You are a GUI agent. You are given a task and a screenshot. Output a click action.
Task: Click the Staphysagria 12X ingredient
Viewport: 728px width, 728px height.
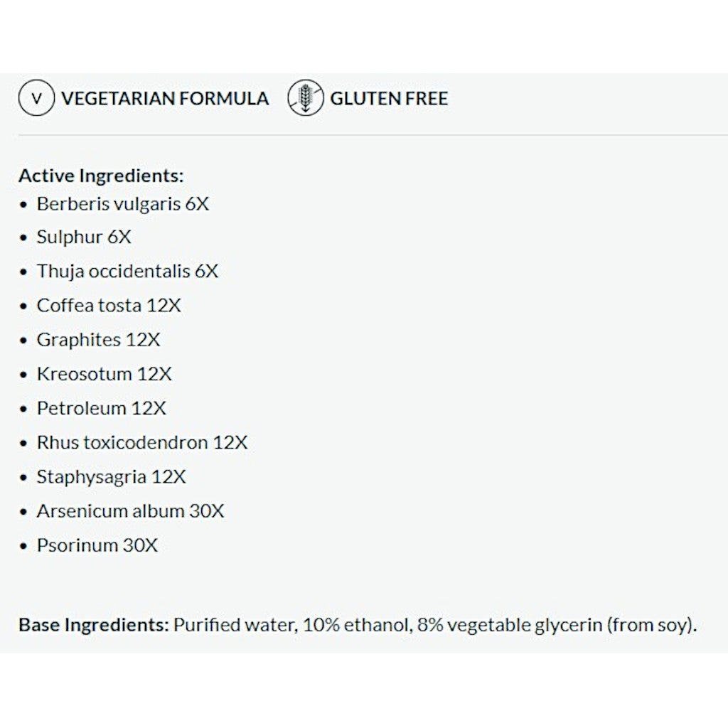[111, 476]
